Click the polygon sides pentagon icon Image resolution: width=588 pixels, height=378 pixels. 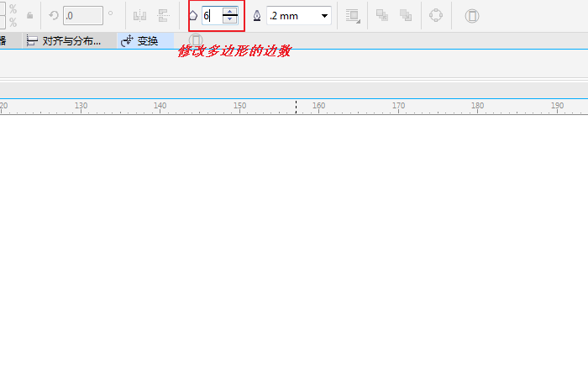tap(193, 15)
